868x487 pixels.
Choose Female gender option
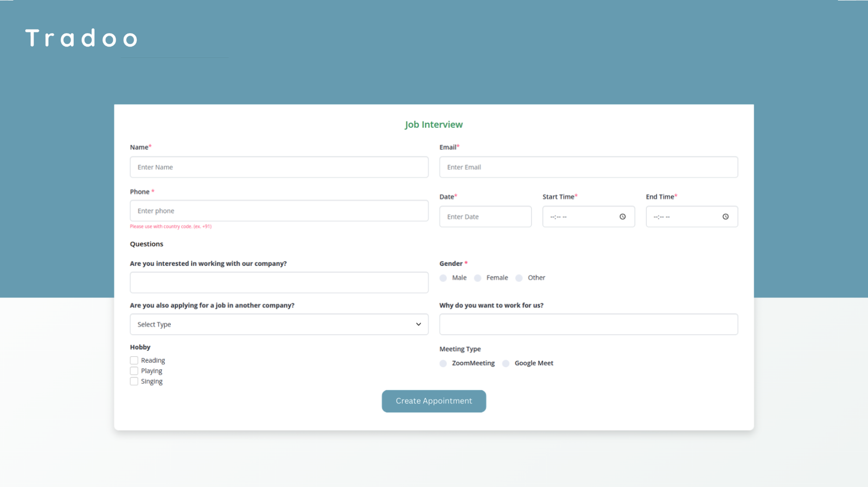point(478,278)
